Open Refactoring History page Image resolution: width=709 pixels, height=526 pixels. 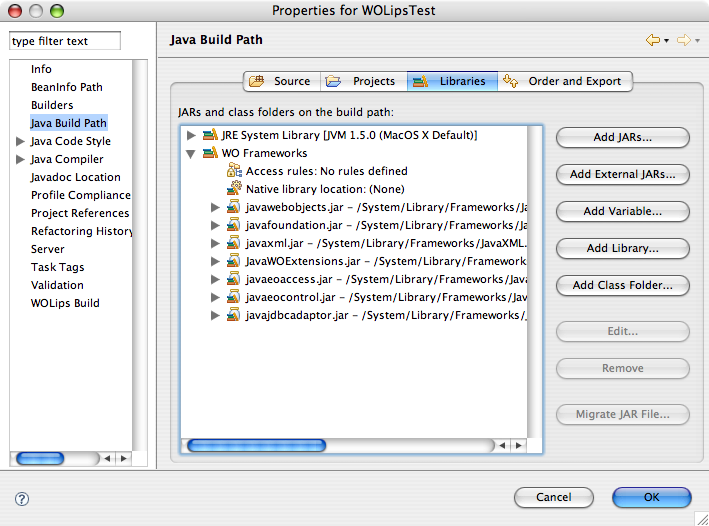pos(81,232)
